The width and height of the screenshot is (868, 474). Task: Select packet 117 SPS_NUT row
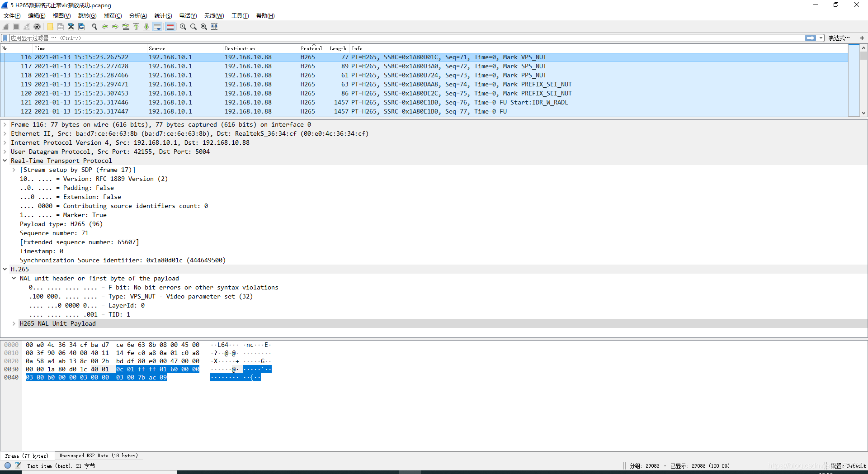(424, 66)
